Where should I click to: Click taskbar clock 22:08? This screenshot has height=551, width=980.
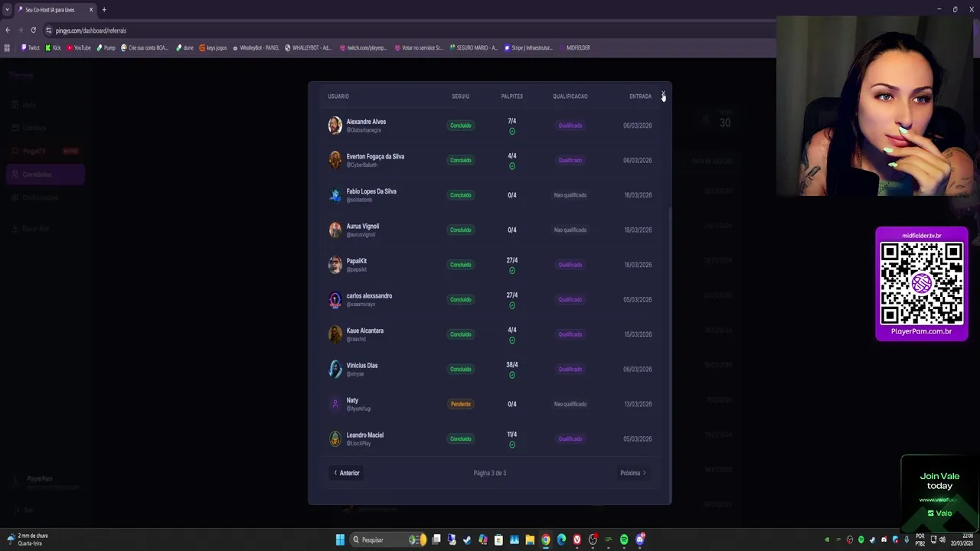962,540
